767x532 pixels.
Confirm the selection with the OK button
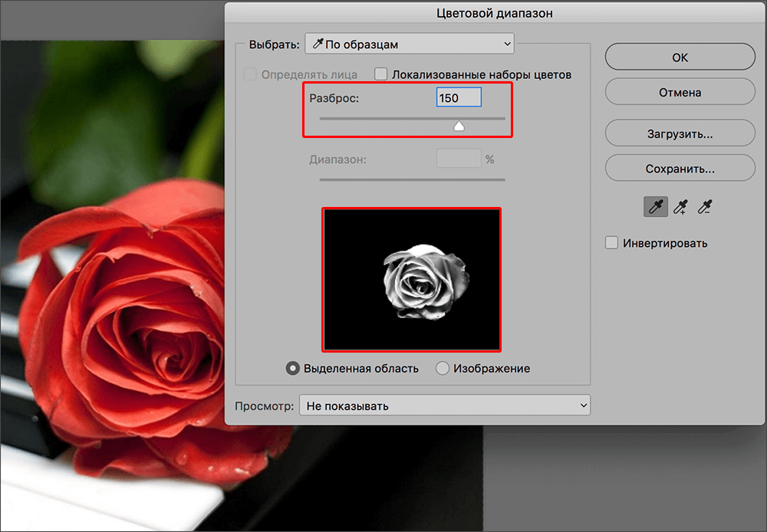(x=680, y=57)
